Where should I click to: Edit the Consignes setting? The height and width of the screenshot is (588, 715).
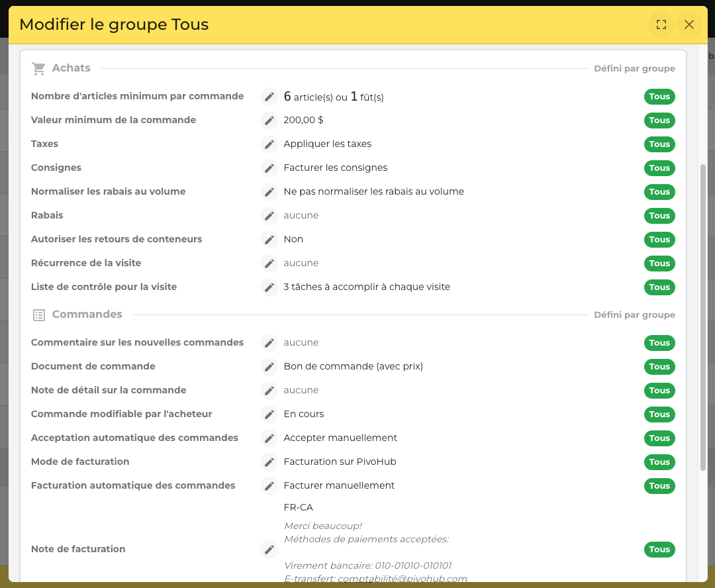point(269,168)
